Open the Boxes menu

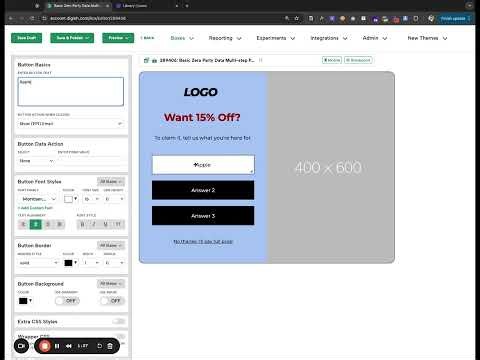point(182,38)
